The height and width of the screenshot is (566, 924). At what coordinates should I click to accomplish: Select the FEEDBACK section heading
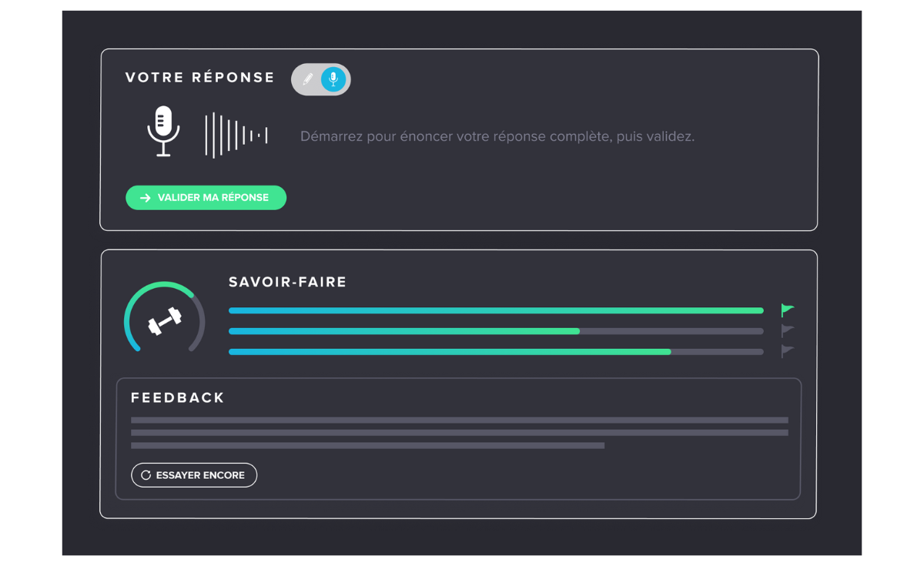coord(177,397)
